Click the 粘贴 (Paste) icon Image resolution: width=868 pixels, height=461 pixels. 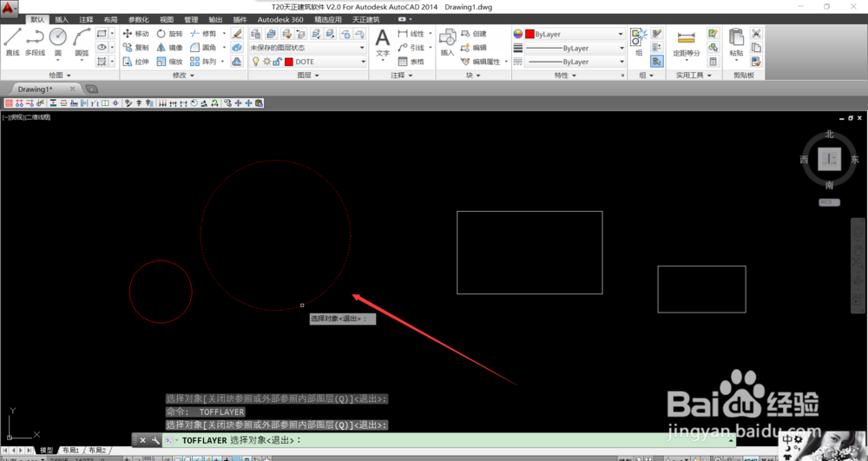tap(736, 42)
